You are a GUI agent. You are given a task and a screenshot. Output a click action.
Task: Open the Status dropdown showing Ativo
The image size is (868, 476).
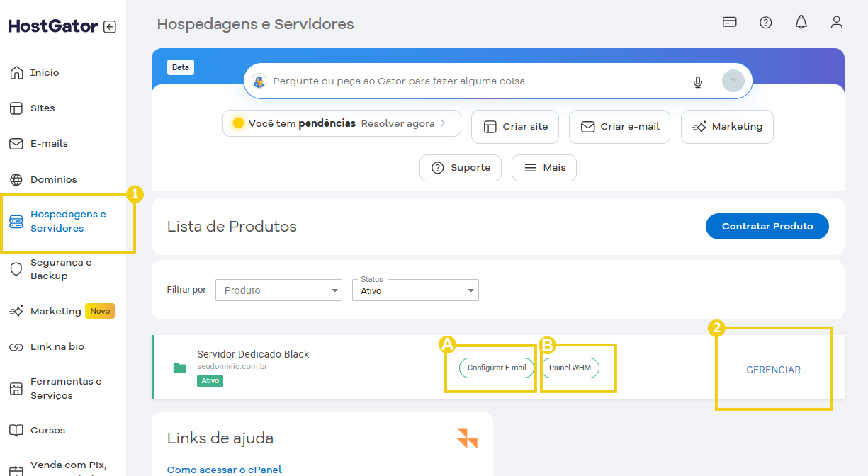415,290
